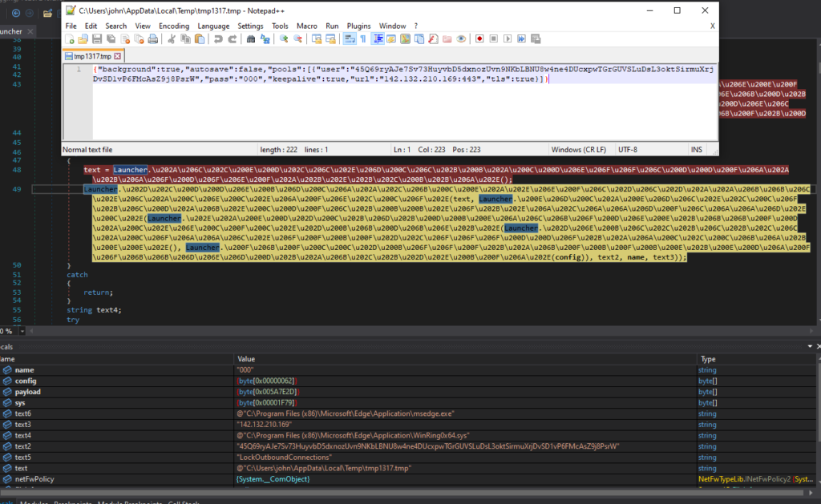Viewport: 821px width, 504px height.
Task: Open the Tools menu
Action: 280,26
